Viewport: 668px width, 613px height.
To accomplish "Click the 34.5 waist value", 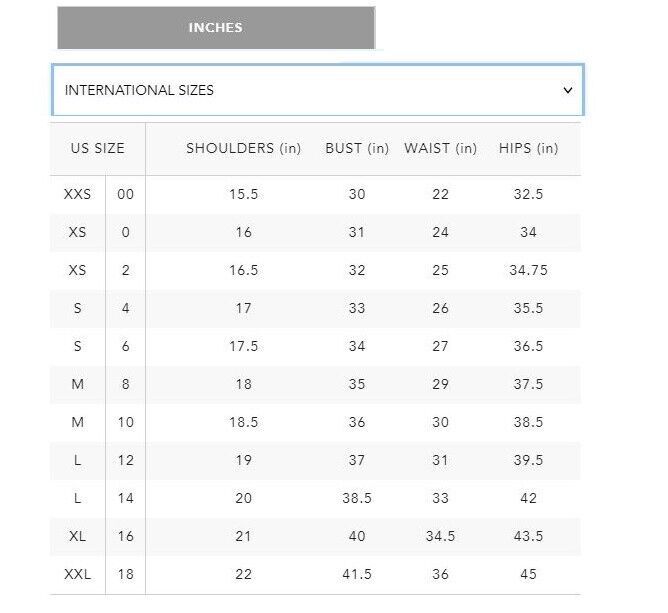I will (x=441, y=536).
